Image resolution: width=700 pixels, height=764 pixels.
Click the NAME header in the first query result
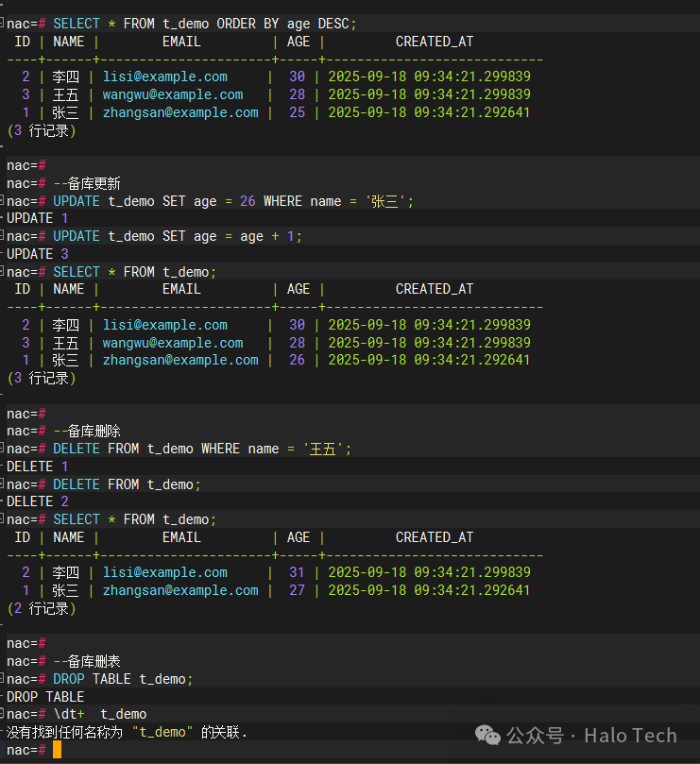(x=69, y=42)
